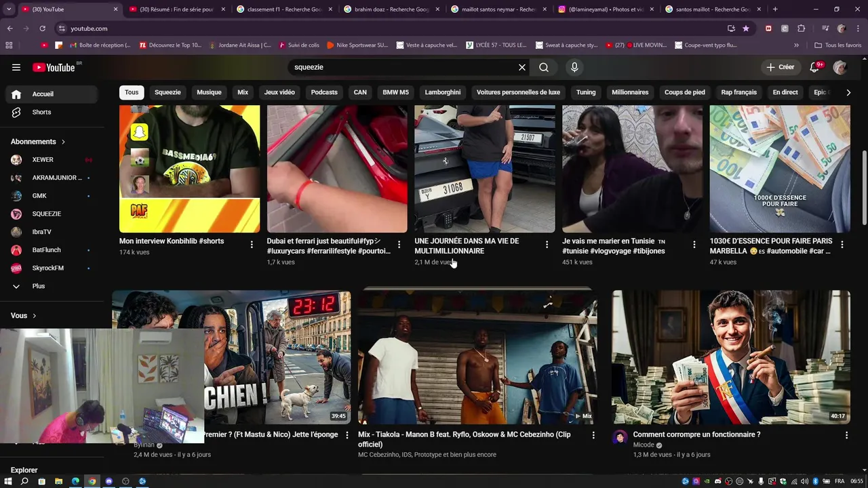868x488 pixels.
Task: Open File Explorer from the taskbar
Action: coord(58,481)
